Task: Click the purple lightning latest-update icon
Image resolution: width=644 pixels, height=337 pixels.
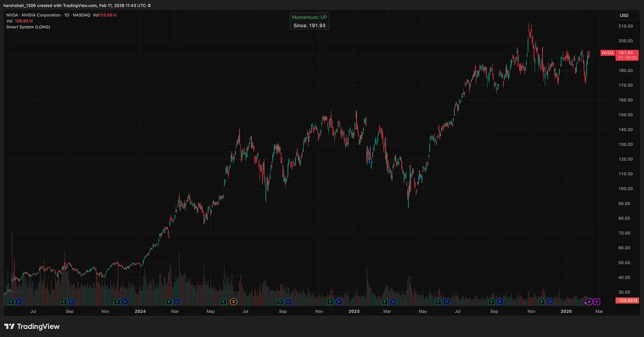Action: pos(588,302)
